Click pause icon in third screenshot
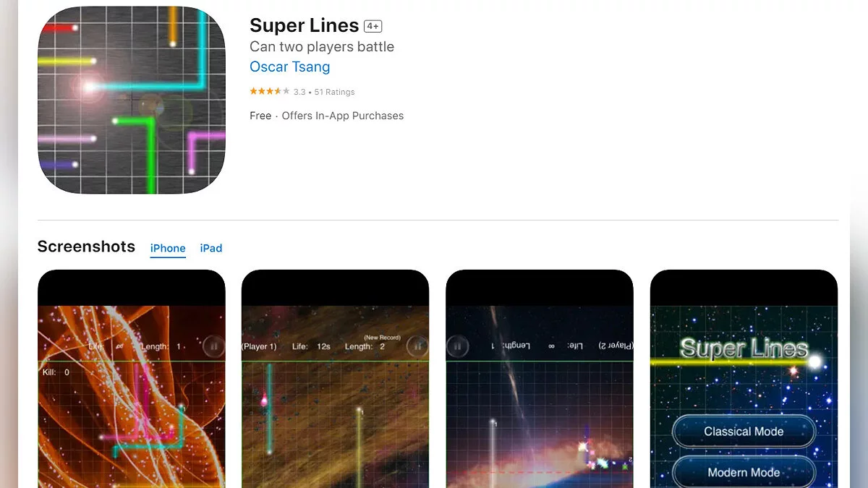Viewport: 868px width, 488px height. pyautogui.click(x=457, y=346)
